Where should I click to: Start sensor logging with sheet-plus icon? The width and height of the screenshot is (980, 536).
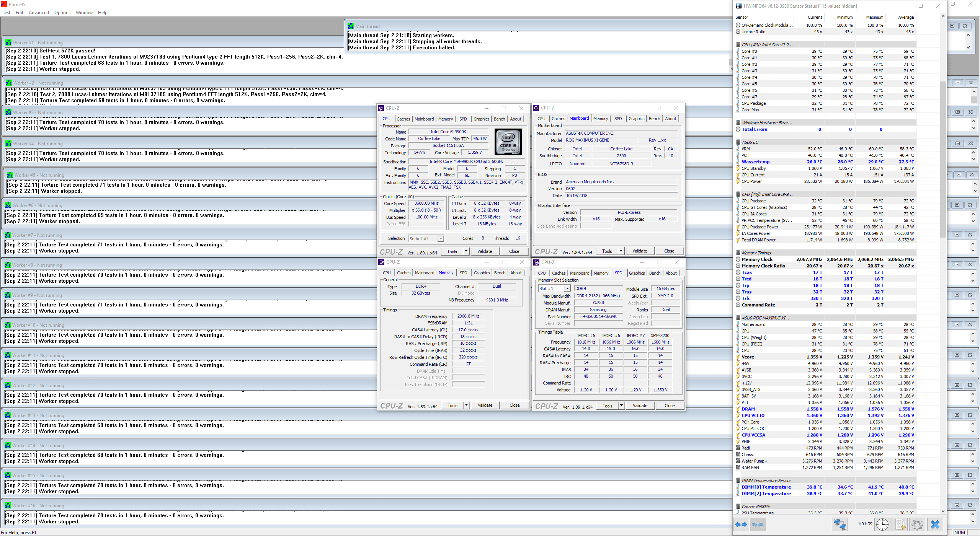pos(900,525)
